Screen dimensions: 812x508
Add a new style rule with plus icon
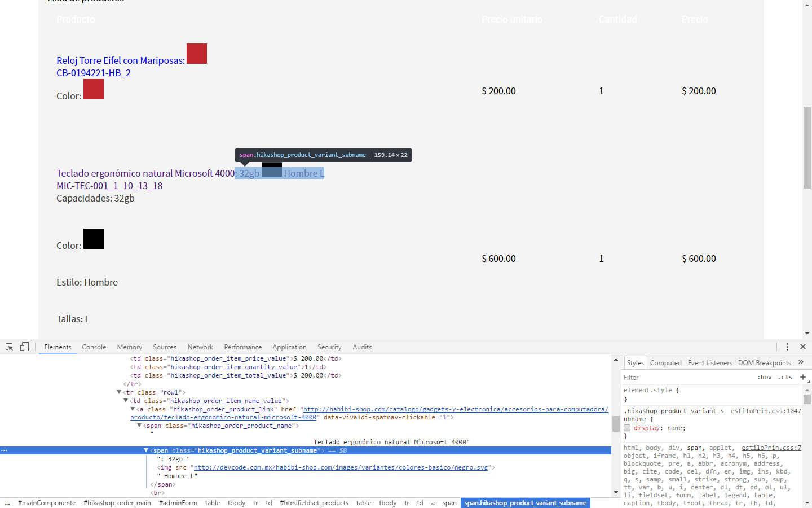click(803, 377)
